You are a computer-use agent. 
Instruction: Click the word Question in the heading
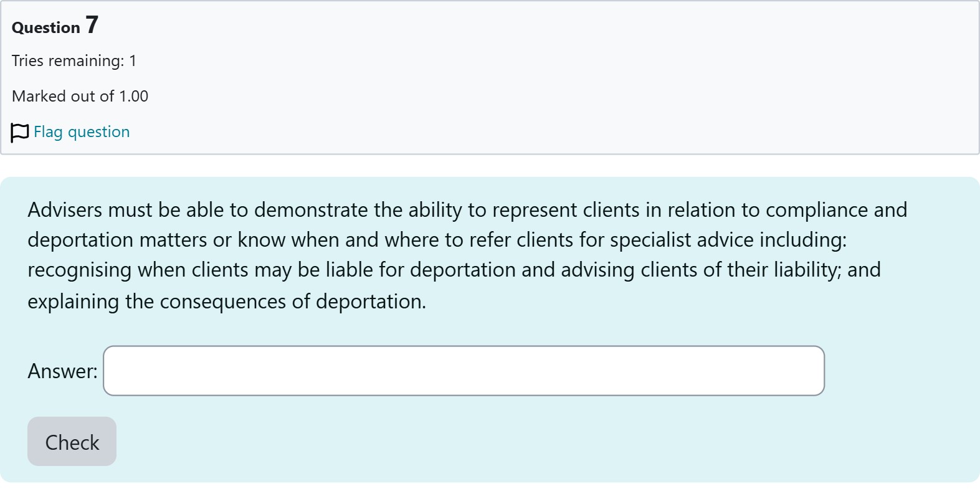(x=46, y=28)
